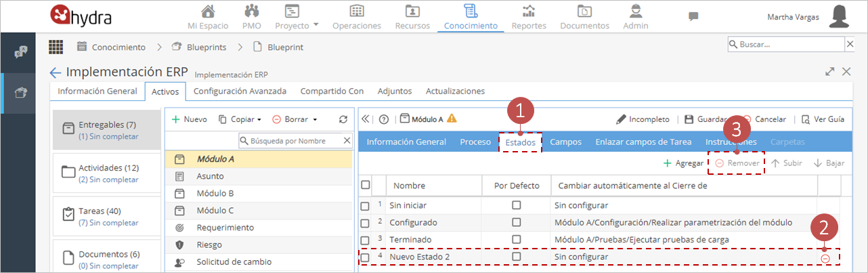Screen dimensions: 868x273
Task: Click the chat notification bubble icon
Action: point(693,16)
